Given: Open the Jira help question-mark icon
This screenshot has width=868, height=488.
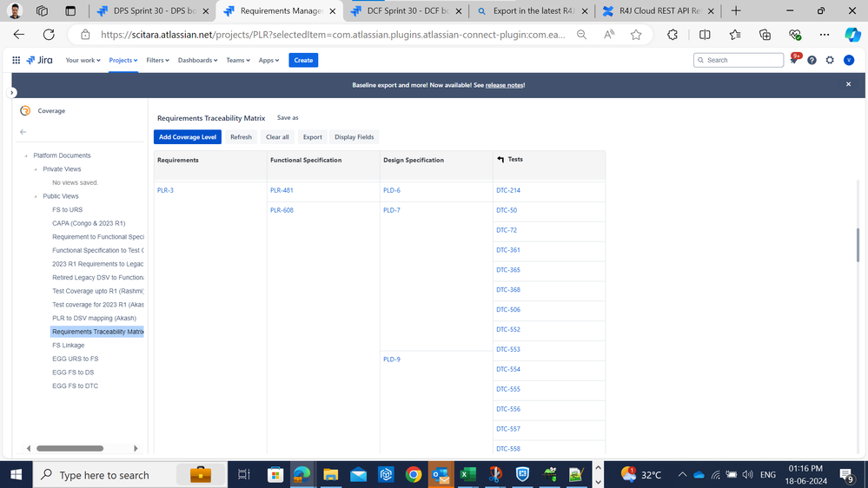Looking at the screenshot, I should click(x=812, y=60).
